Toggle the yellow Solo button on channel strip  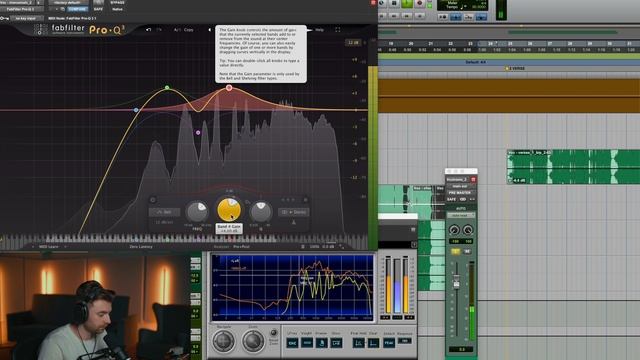click(x=456, y=251)
